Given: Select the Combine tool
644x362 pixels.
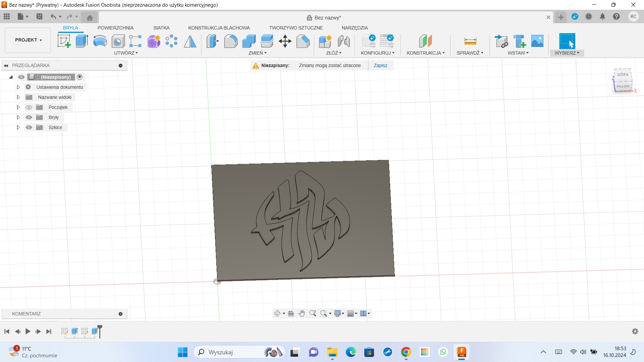Looking at the screenshot, I should [x=249, y=41].
